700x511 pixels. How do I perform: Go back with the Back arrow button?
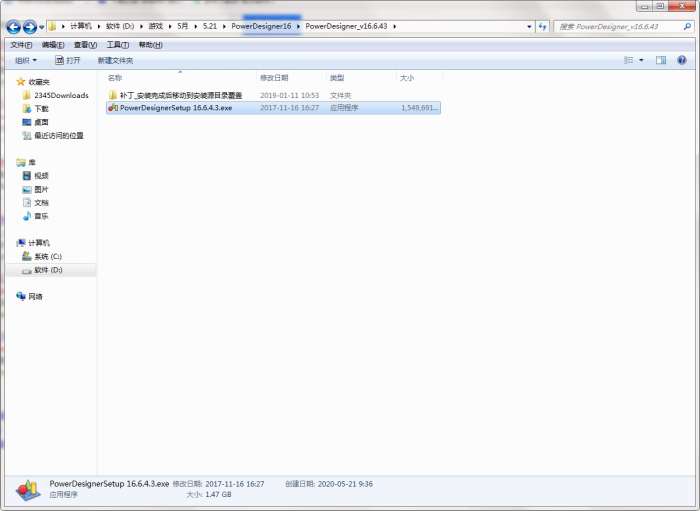tap(13, 27)
